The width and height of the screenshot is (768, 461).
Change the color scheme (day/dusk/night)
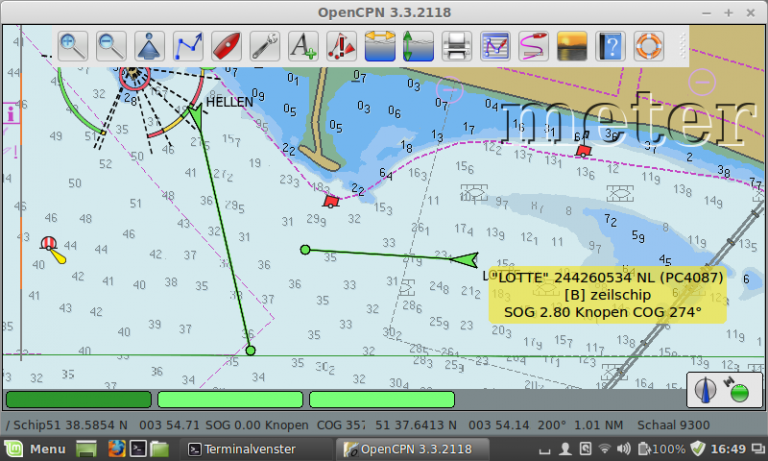pos(572,46)
